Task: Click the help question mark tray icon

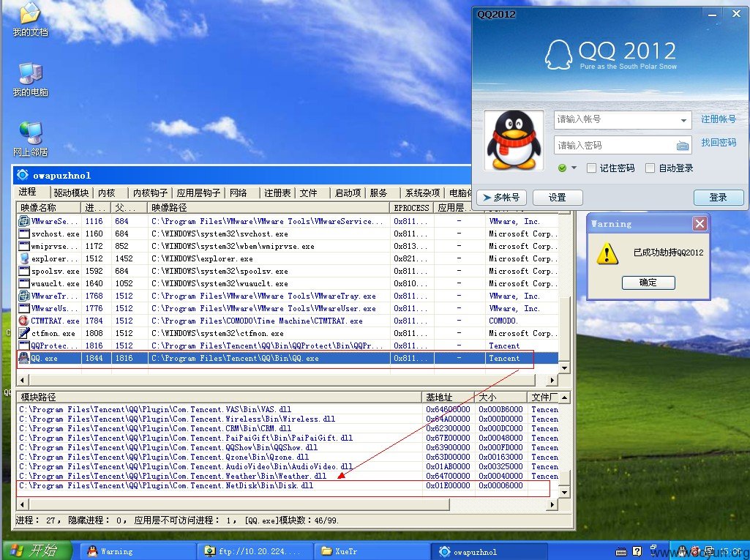Action: click(637, 551)
